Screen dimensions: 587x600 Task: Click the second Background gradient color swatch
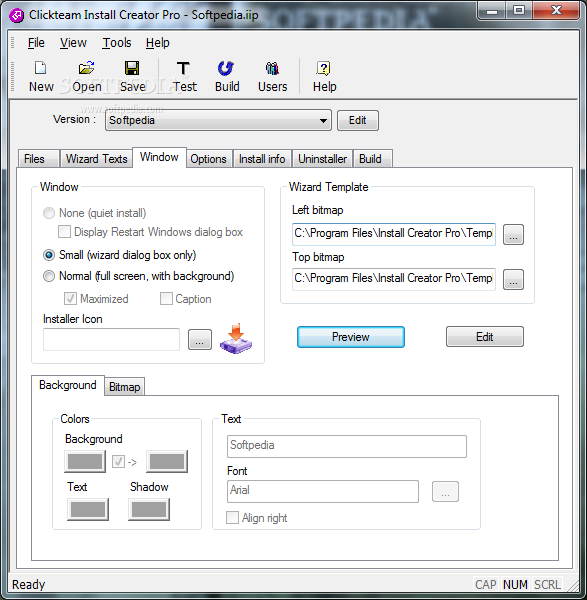(167, 461)
